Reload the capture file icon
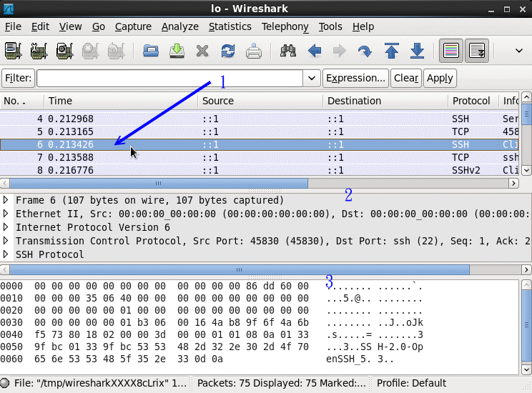The height and width of the screenshot is (393, 532). click(x=228, y=51)
